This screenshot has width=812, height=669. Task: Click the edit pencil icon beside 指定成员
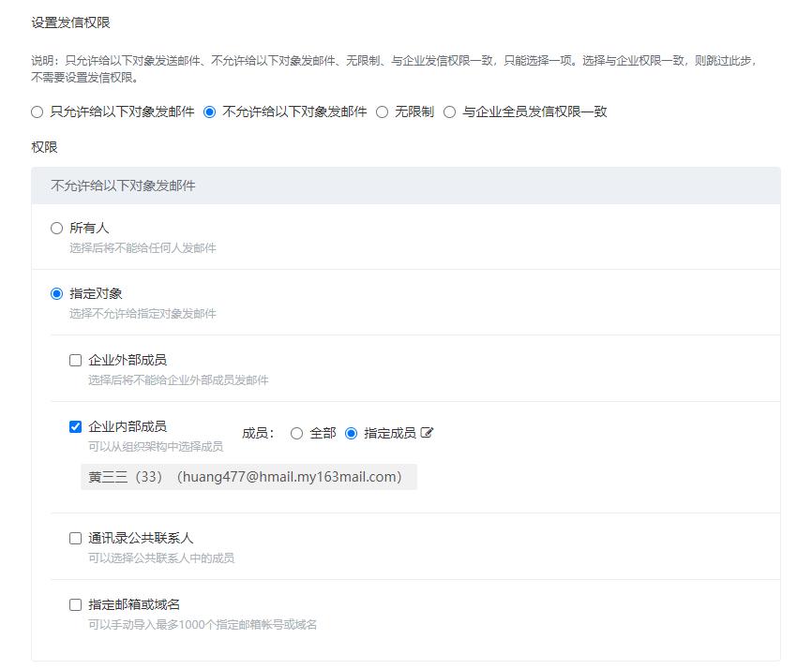point(429,433)
